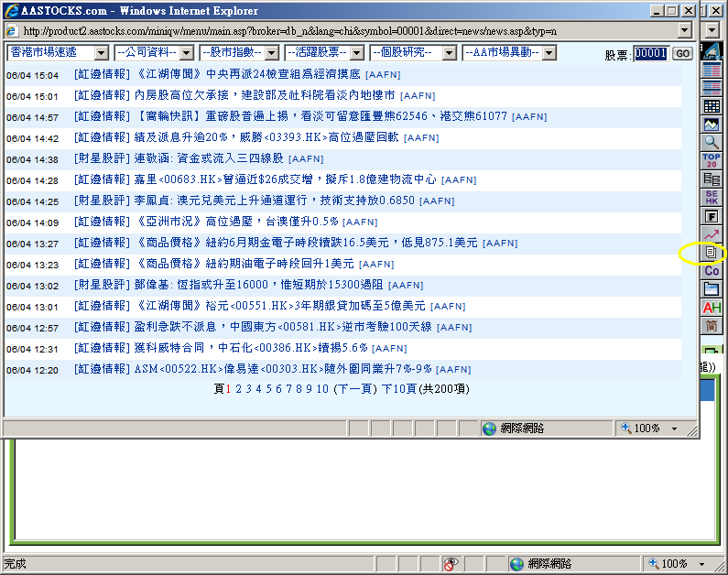The width and height of the screenshot is (728, 575).
Task: Click popup status bar globe internet zone icon
Action: (489, 429)
